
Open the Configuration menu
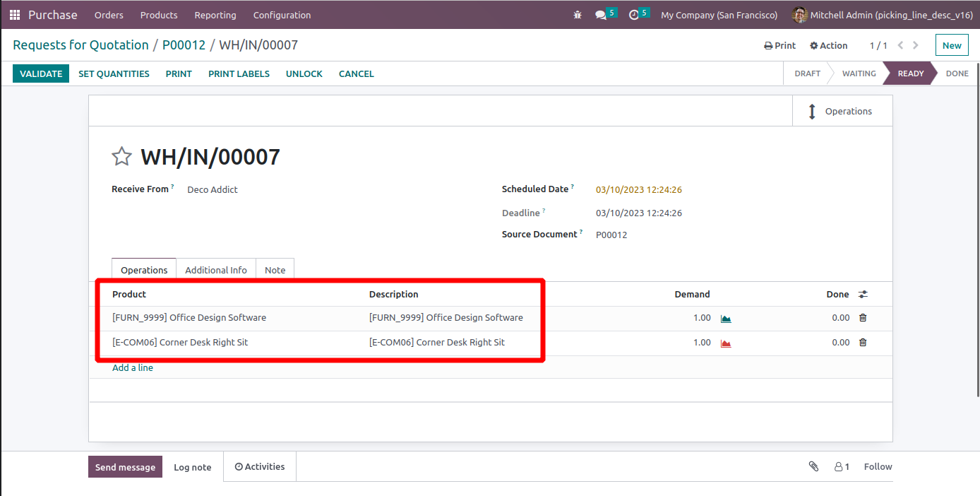pyautogui.click(x=282, y=15)
